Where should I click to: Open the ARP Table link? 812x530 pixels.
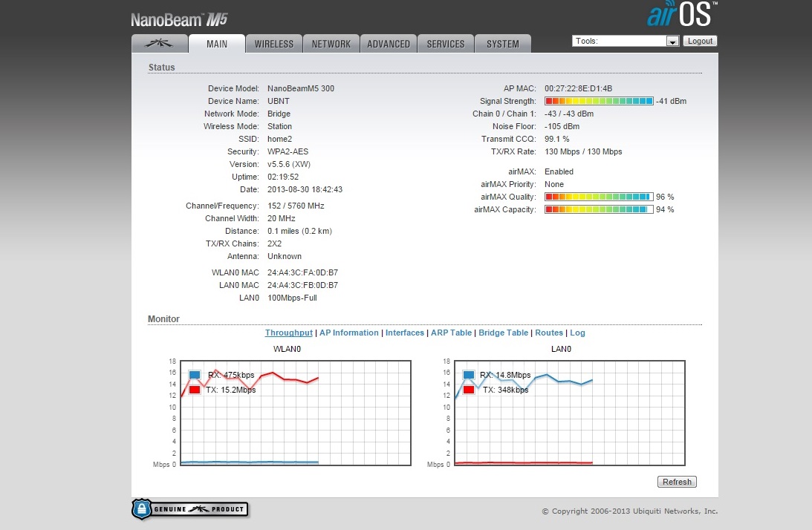point(451,333)
